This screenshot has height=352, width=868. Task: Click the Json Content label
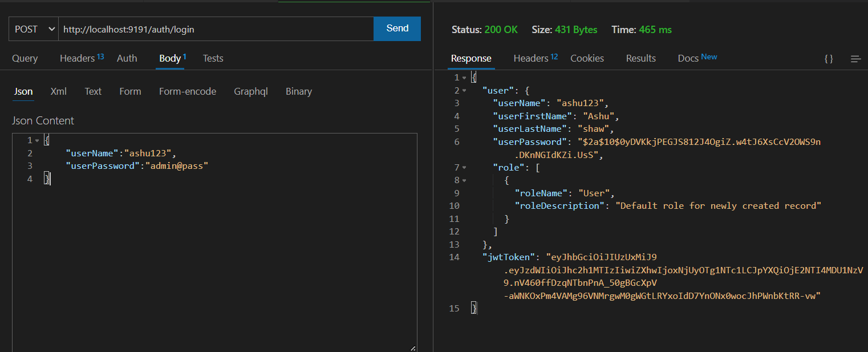43,120
